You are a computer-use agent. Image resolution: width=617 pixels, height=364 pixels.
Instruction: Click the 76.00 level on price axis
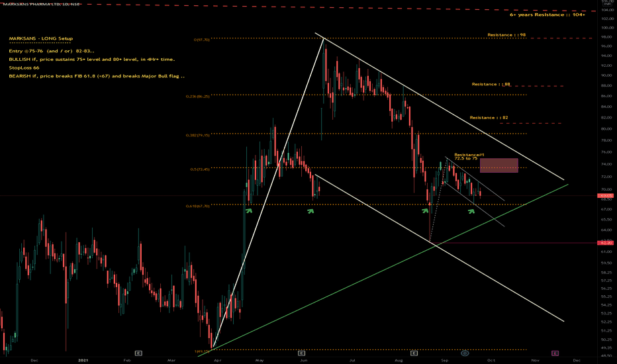click(606, 152)
